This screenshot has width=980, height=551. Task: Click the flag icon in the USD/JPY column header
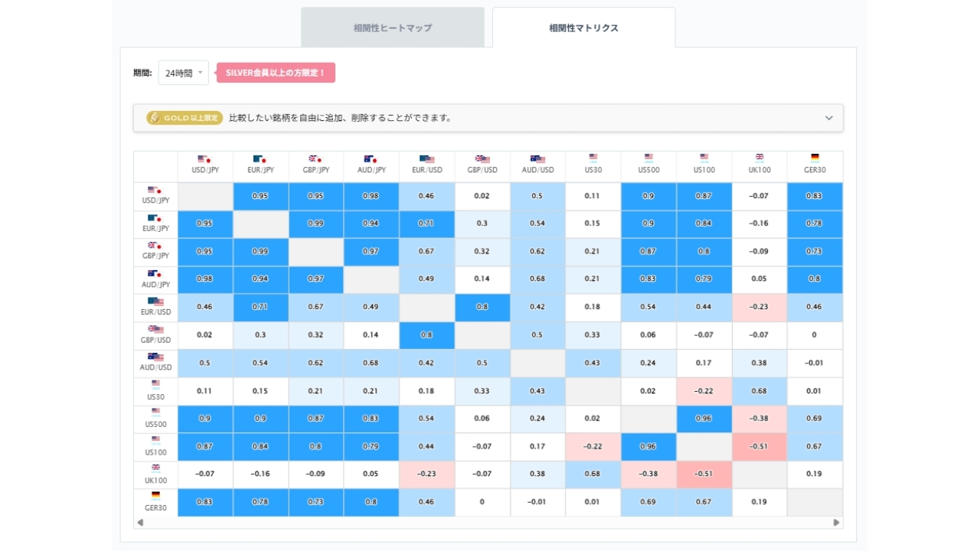[204, 159]
